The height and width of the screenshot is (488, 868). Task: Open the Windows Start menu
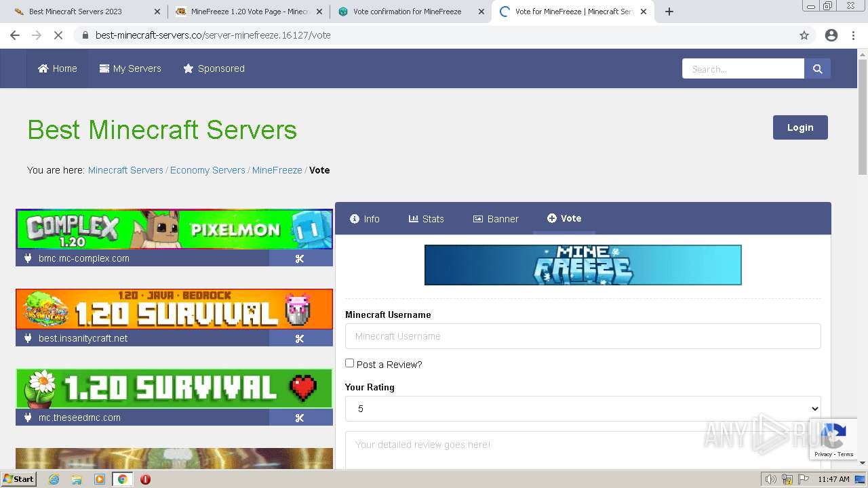click(18, 479)
